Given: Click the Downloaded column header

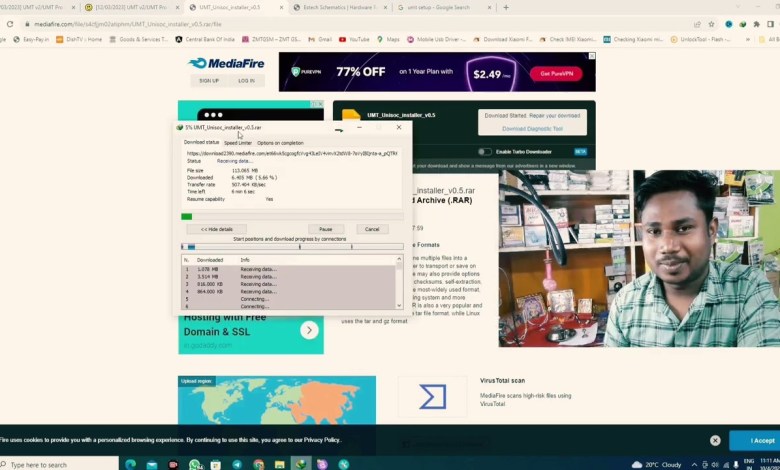Looking at the screenshot, I should tap(210, 260).
